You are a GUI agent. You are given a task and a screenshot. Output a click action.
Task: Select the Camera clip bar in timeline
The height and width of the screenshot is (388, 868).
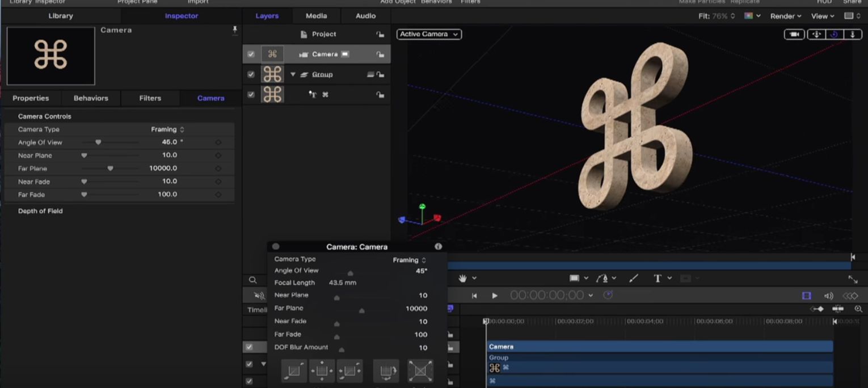point(660,347)
